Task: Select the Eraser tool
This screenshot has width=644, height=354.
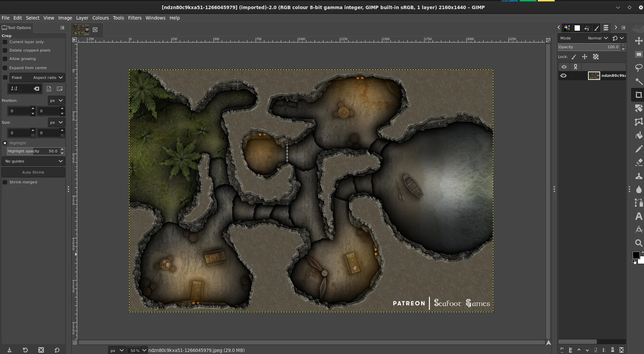Action: coord(639,163)
